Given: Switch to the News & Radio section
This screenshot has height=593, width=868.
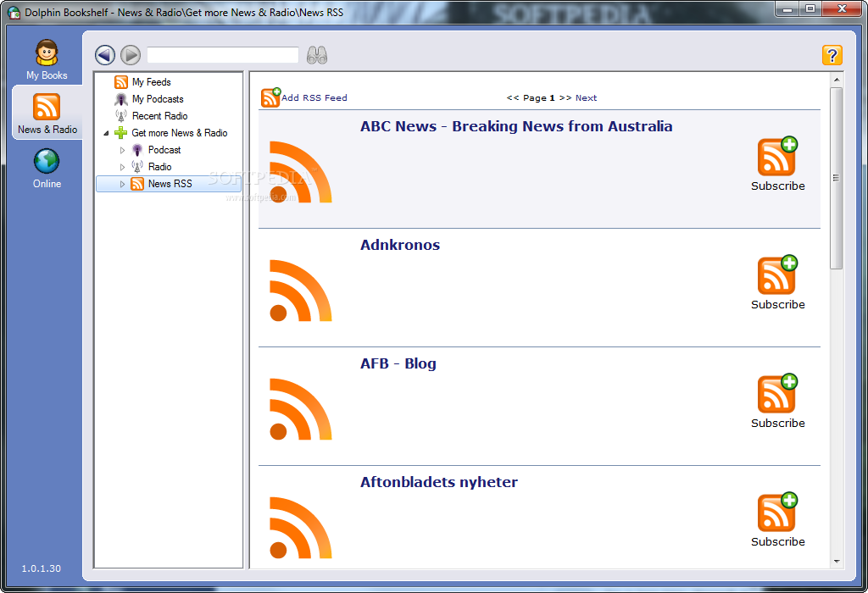Looking at the screenshot, I should tap(47, 114).
